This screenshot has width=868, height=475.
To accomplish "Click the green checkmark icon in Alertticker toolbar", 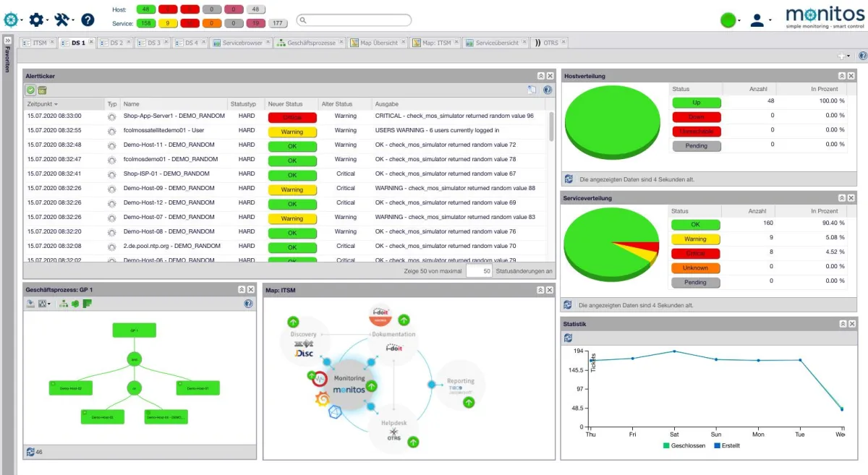I will 30,90.
